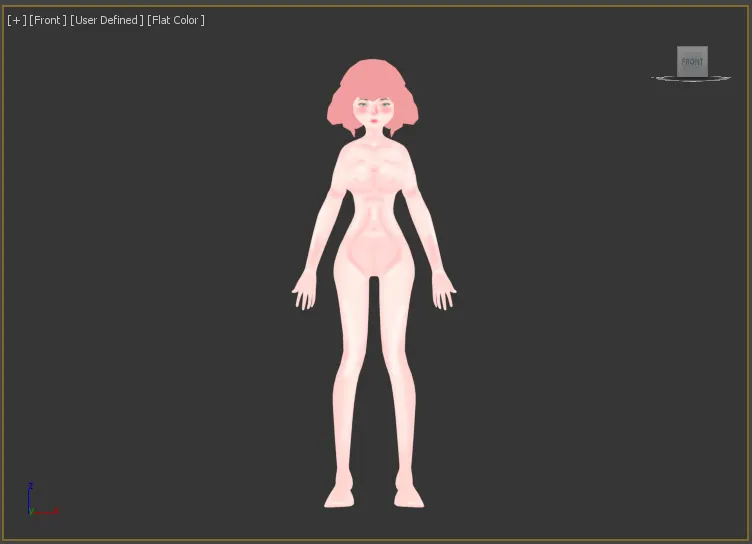Screen dimensions: 752x544
Task: Open the [Flat Color] per-view preference menu
Action: (176, 20)
